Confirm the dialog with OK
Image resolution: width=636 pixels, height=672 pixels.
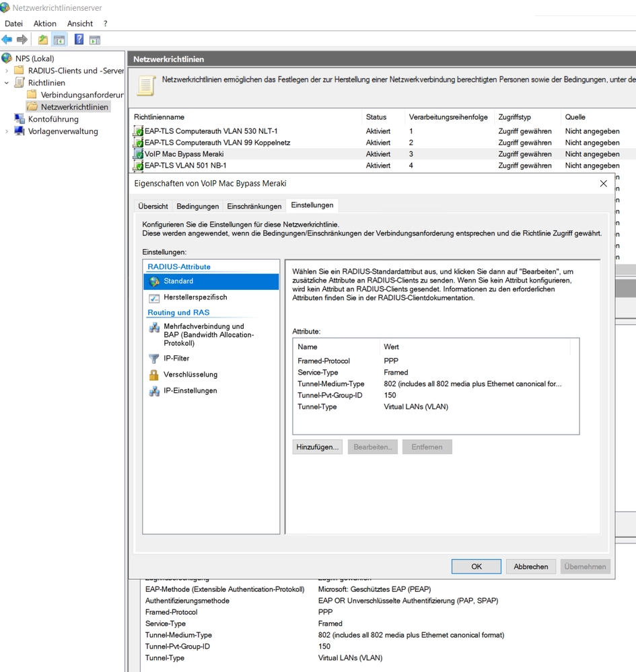(x=476, y=566)
